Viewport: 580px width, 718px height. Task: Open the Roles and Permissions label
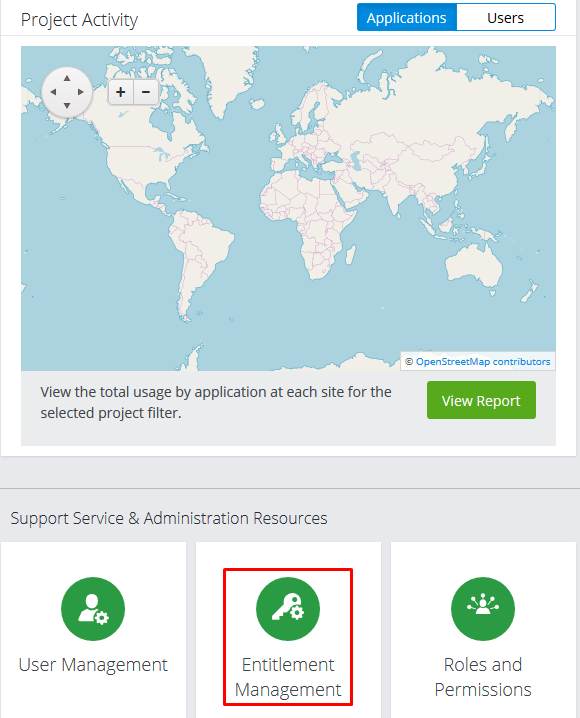483,677
